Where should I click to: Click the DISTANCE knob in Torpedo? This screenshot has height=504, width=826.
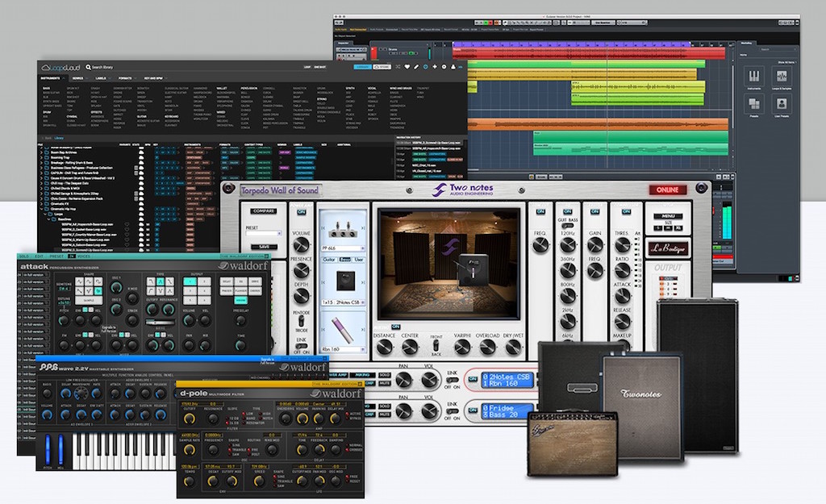385,347
